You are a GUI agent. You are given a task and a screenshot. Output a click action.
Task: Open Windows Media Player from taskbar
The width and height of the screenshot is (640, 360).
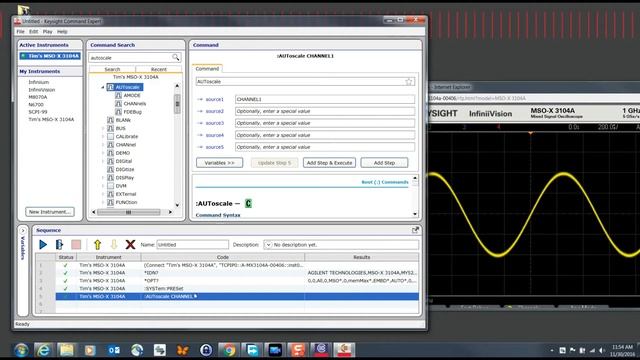(90, 350)
